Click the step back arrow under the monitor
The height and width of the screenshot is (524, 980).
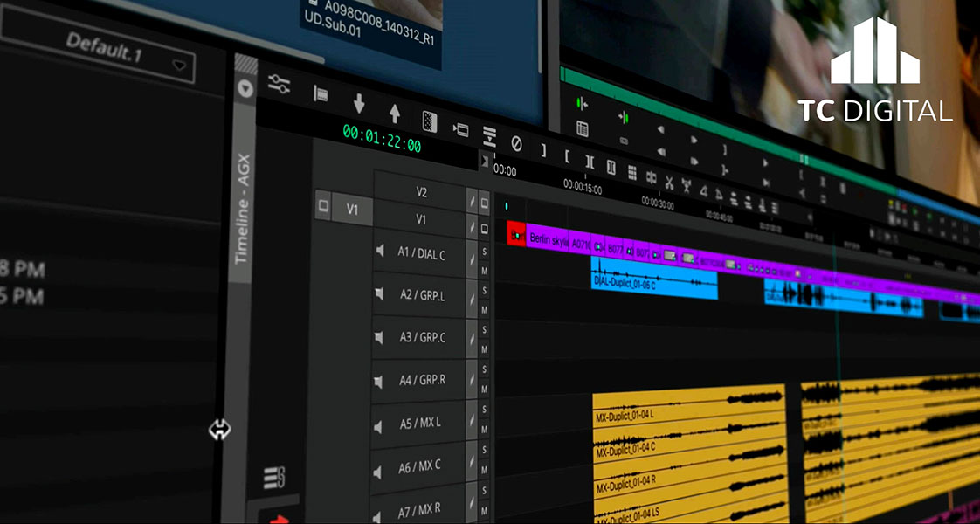tap(660, 129)
